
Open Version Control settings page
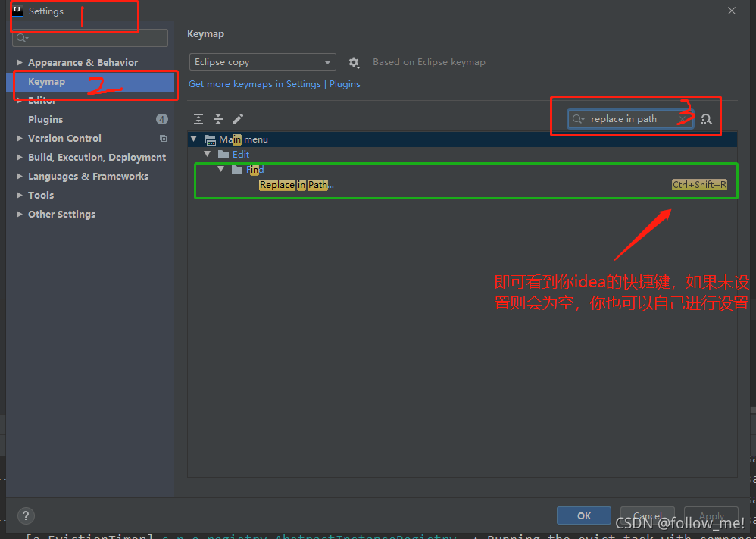tap(64, 138)
